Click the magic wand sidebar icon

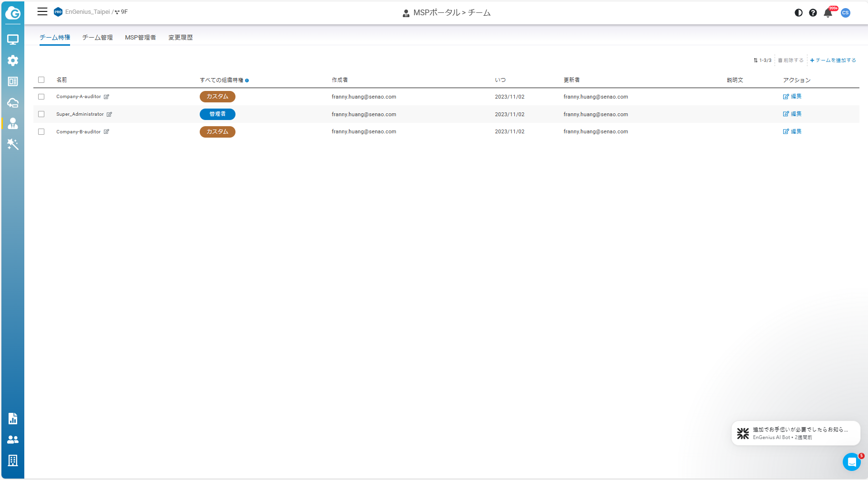pyautogui.click(x=13, y=144)
